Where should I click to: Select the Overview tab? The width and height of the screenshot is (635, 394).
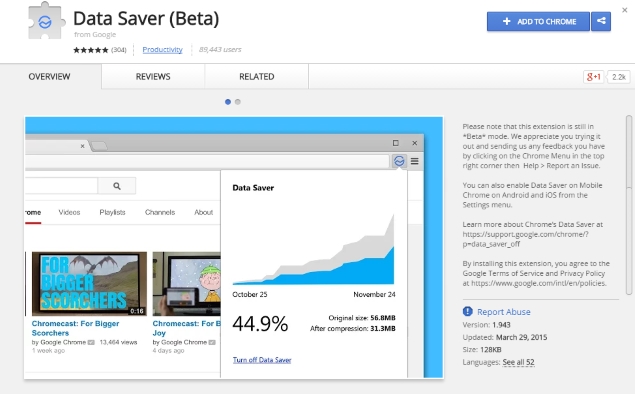[49, 77]
